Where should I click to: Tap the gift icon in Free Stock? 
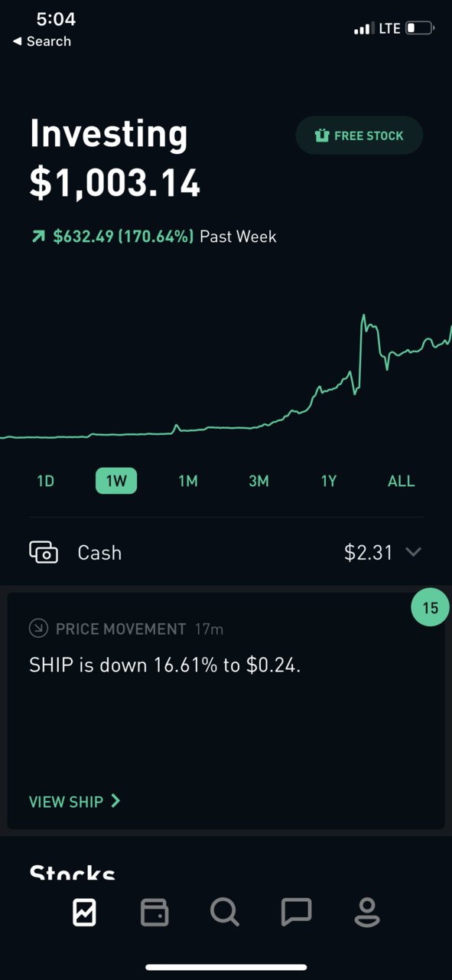tap(322, 136)
